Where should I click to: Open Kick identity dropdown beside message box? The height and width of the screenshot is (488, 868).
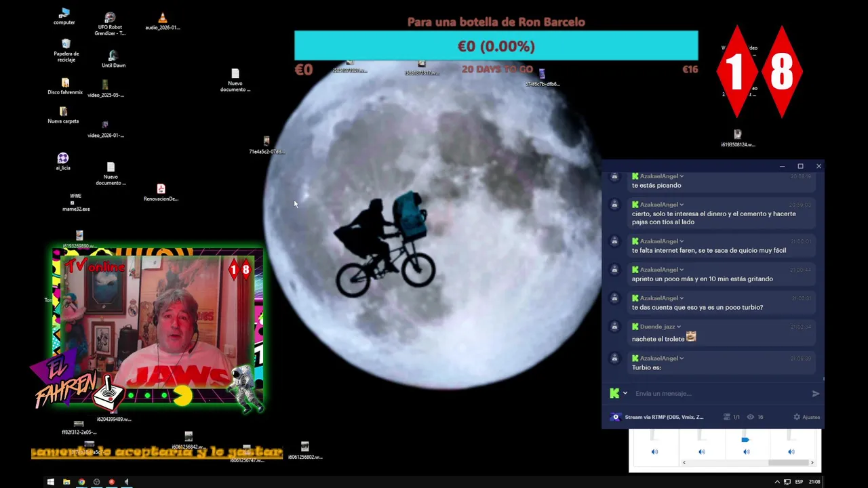coord(625,393)
